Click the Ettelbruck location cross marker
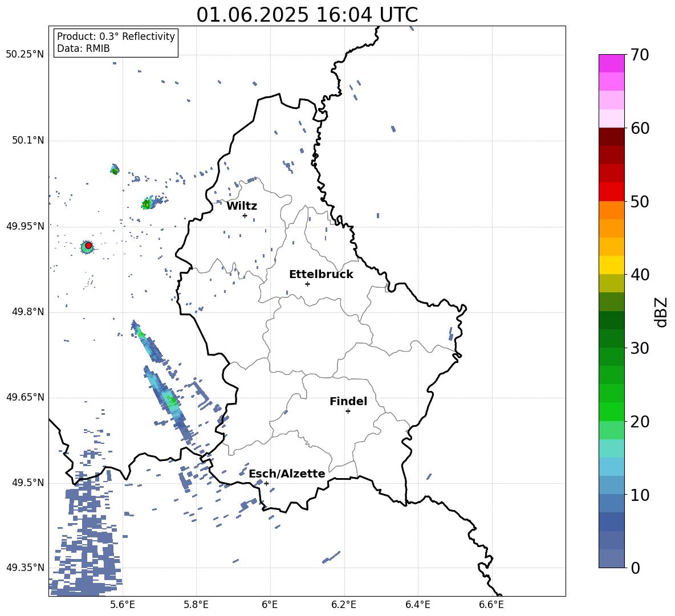 (307, 284)
